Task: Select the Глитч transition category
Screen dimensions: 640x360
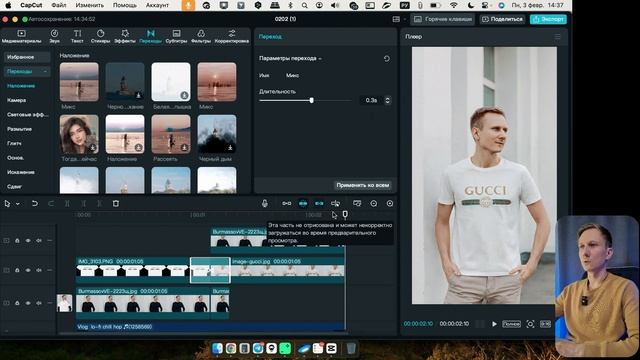Action: coord(14,143)
